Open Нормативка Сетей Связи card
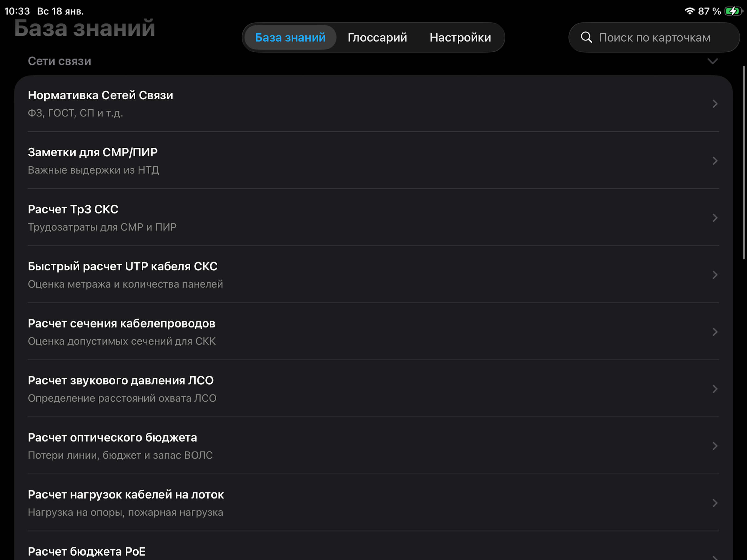The width and height of the screenshot is (747, 560). tap(373, 104)
